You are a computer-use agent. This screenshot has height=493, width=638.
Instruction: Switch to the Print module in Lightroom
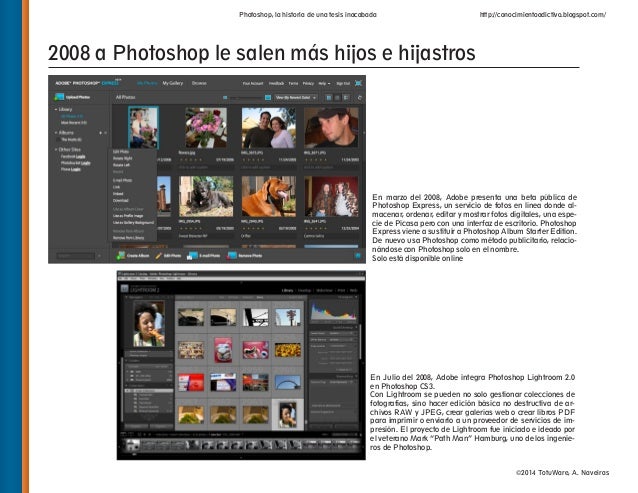341,290
